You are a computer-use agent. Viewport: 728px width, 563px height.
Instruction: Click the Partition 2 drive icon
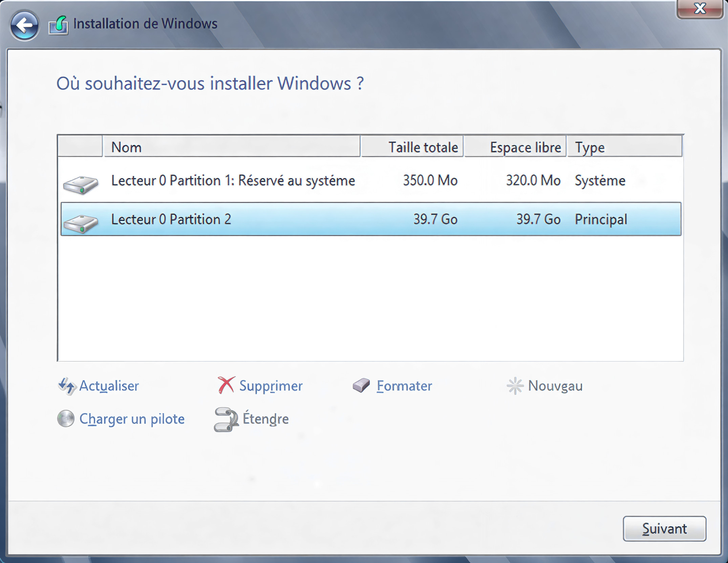[81, 224]
